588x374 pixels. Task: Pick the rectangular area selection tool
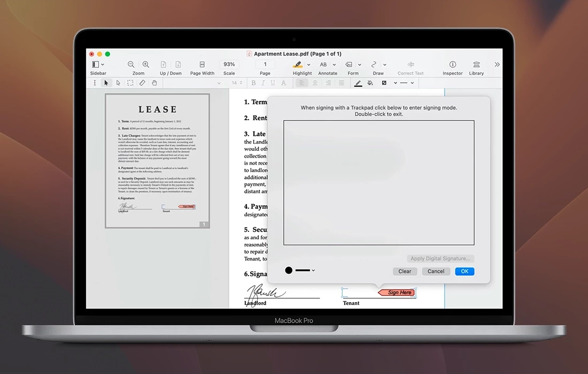(x=130, y=83)
